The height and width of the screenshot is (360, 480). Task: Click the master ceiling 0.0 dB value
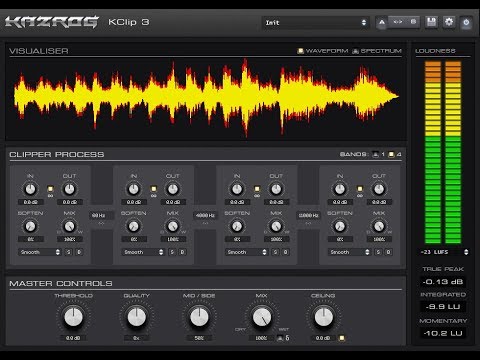pos(323,338)
